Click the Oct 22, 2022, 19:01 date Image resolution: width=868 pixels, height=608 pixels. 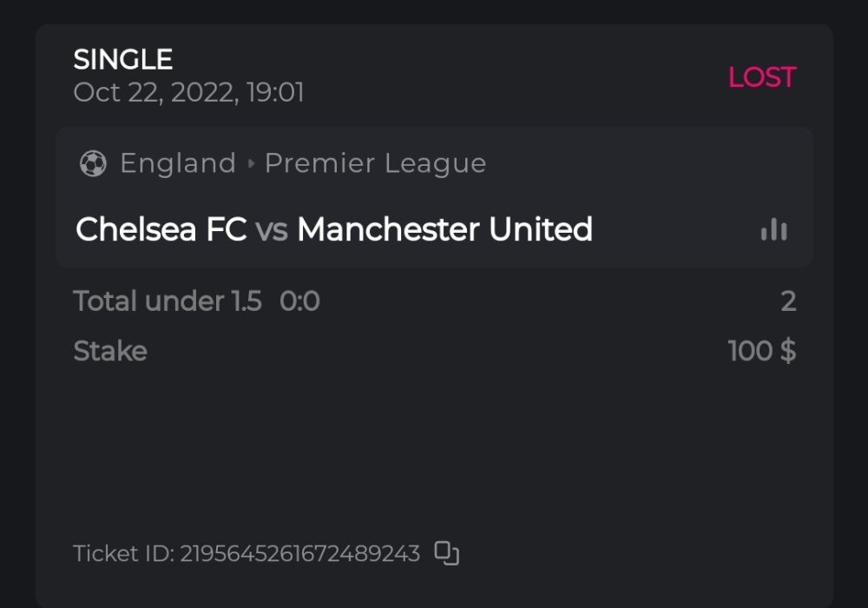(x=188, y=93)
